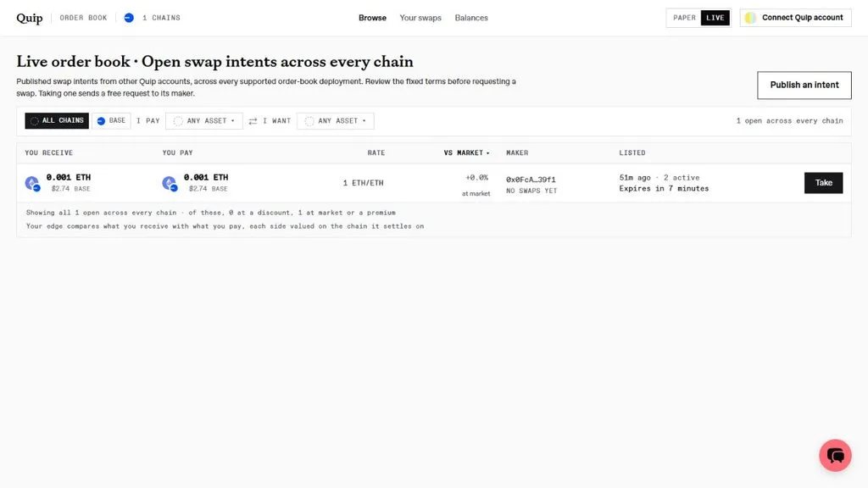Click the +0.0% at market value
Image resolution: width=868 pixels, height=488 pixels.
pyautogui.click(x=476, y=185)
